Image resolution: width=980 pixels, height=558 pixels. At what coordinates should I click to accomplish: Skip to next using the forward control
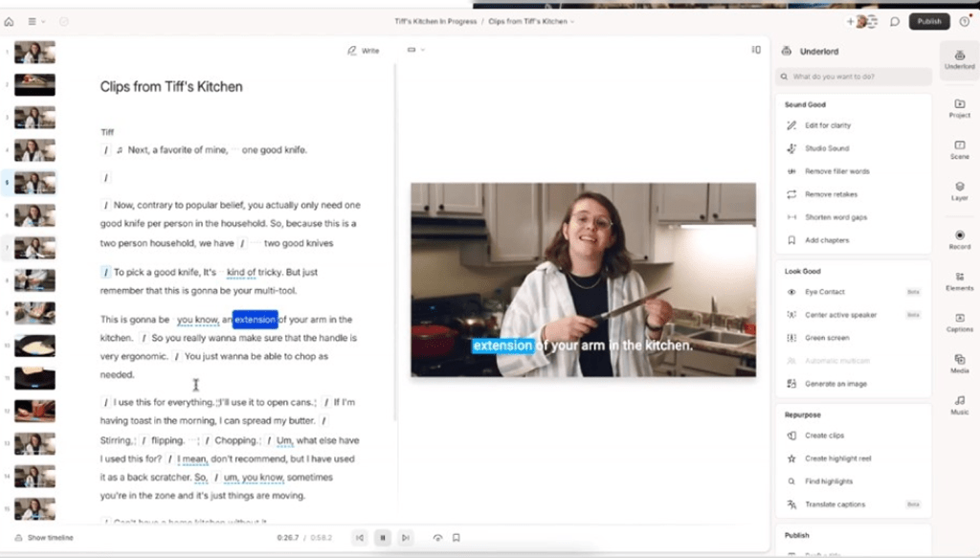pyautogui.click(x=406, y=538)
